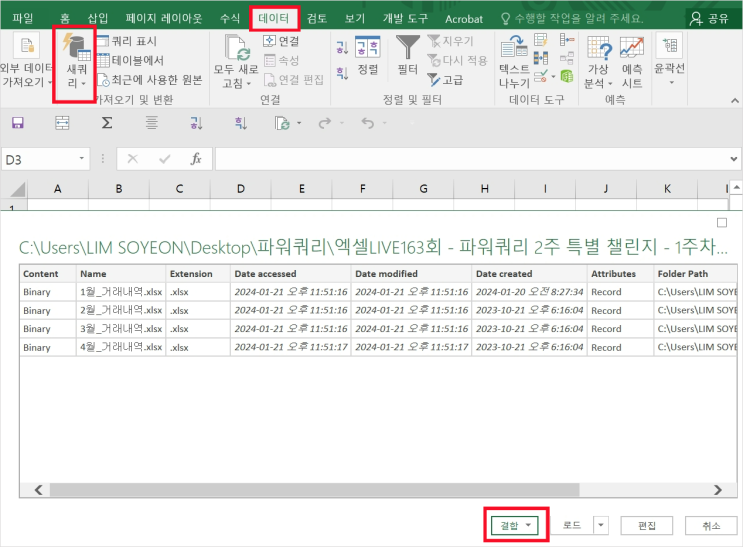The height and width of the screenshot is (547, 743).
Task: Open the Acrobat tab
Action: (464, 19)
